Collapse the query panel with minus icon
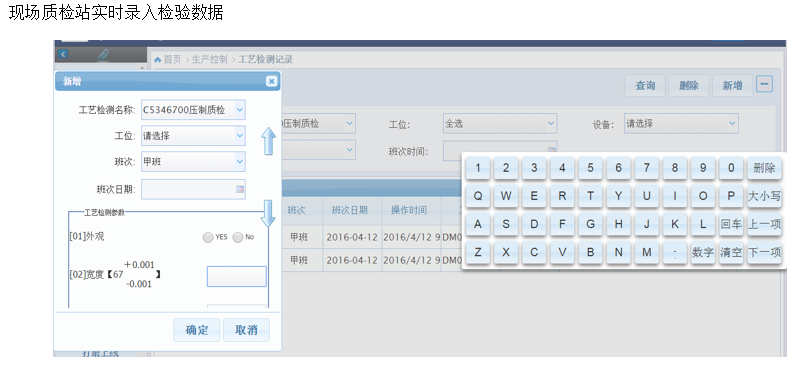Screen dimensions: 807x369 [764, 84]
